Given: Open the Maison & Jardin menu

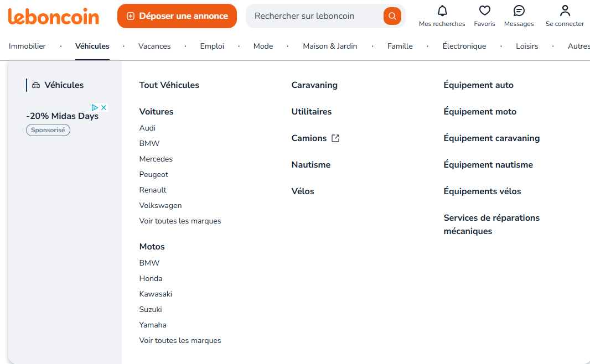Looking at the screenshot, I should [330, 46].
